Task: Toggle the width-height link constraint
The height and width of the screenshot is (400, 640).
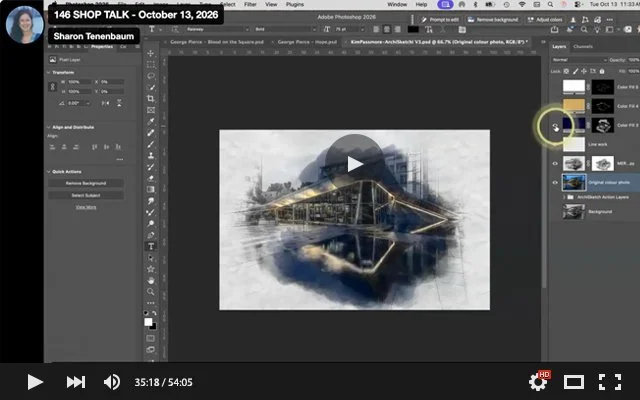Action: pyautogui.click(x=52, y=87)
